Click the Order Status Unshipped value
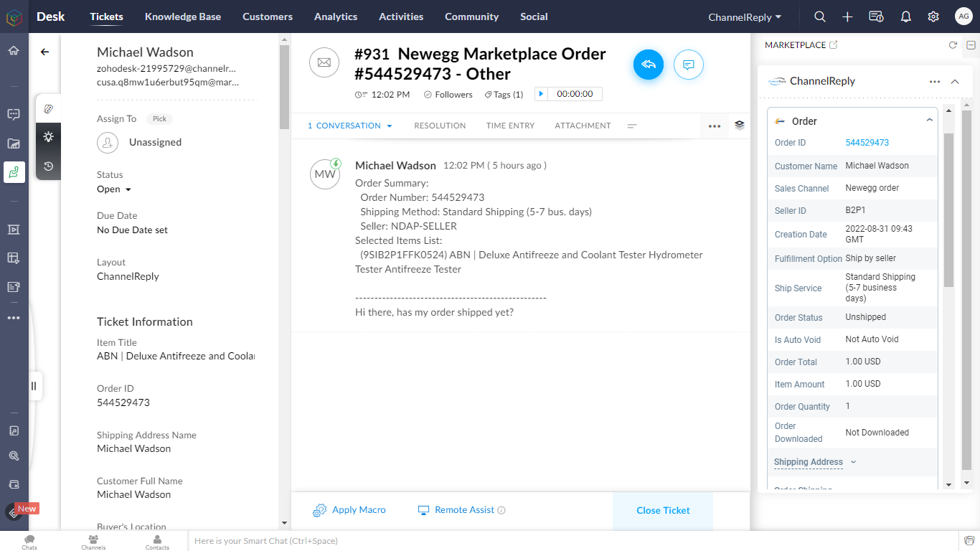Image resolution: width=980 pixels, height=551 pixels. (865, 317)
